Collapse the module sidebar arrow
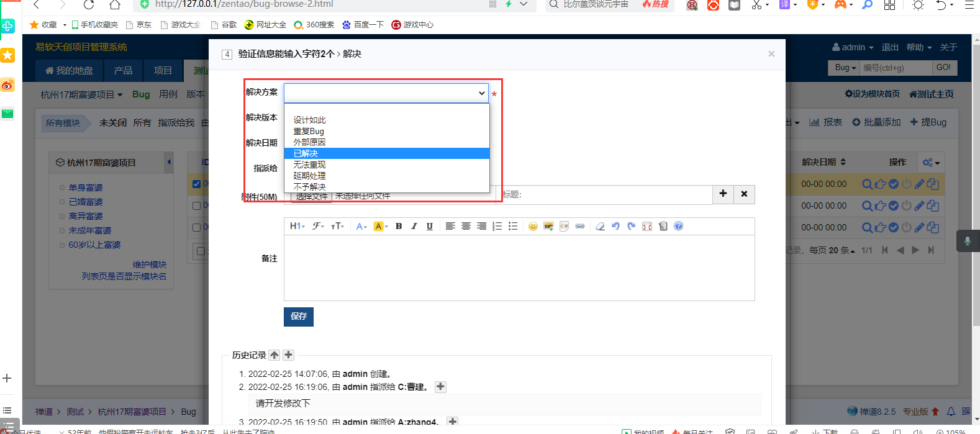This screenshot has height=434, width=980. coord(169,162)
